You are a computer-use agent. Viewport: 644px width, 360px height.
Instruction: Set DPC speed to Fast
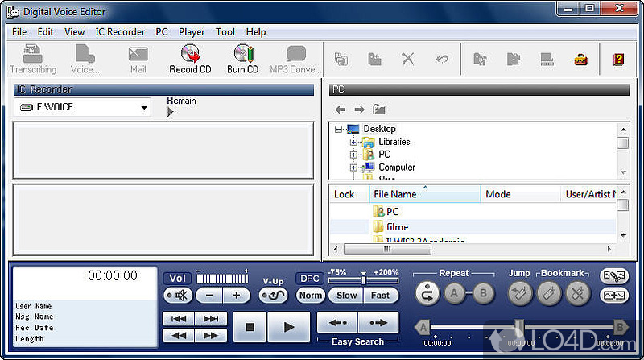(381, 295)
